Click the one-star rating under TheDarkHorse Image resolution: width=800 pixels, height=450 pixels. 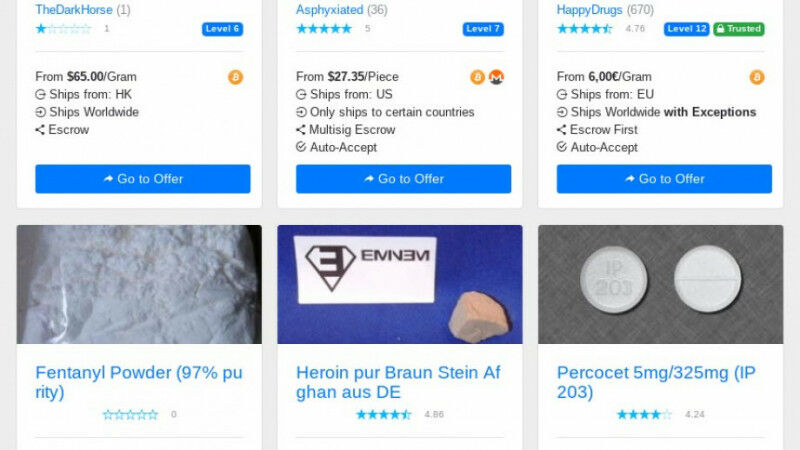click(x=63, y=29)
